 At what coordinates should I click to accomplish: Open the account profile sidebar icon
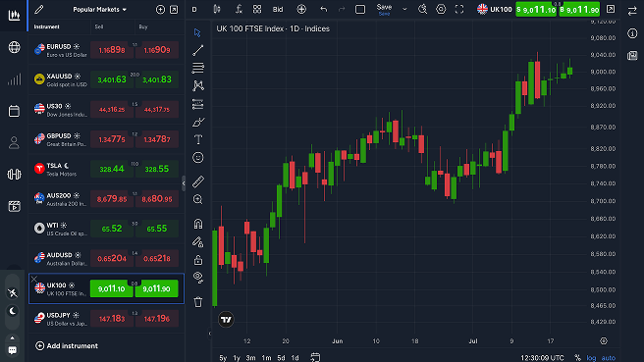pyautogui.click(x=14, y=142)
